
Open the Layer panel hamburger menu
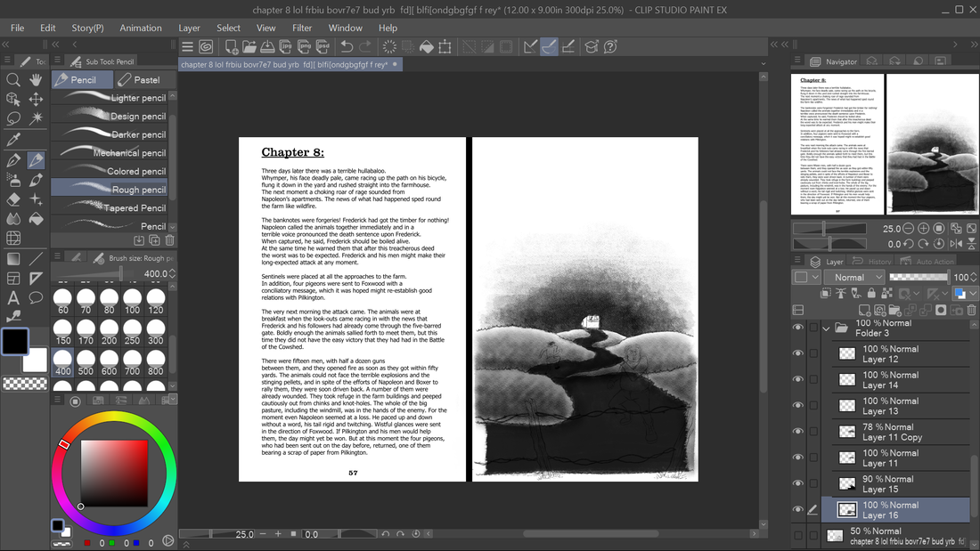pos(797,260)
